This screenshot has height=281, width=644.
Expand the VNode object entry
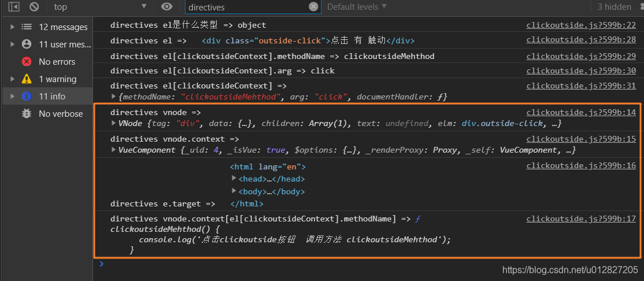pyautogui.click(x=114, y=123)
